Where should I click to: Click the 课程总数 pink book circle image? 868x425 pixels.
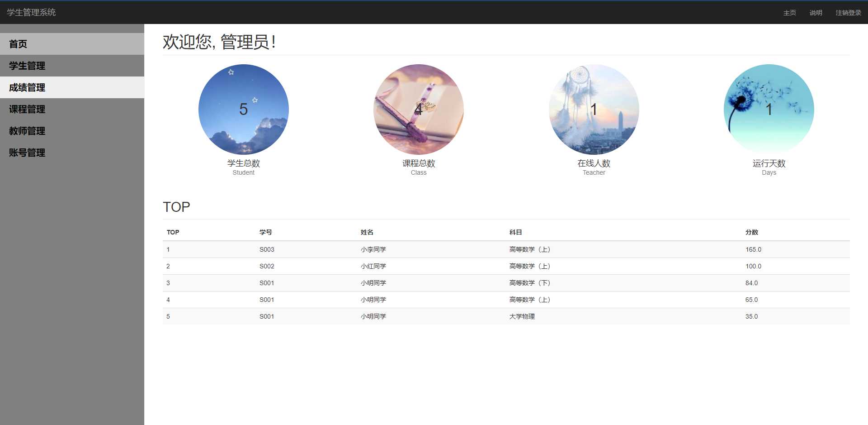click(419, 110)
